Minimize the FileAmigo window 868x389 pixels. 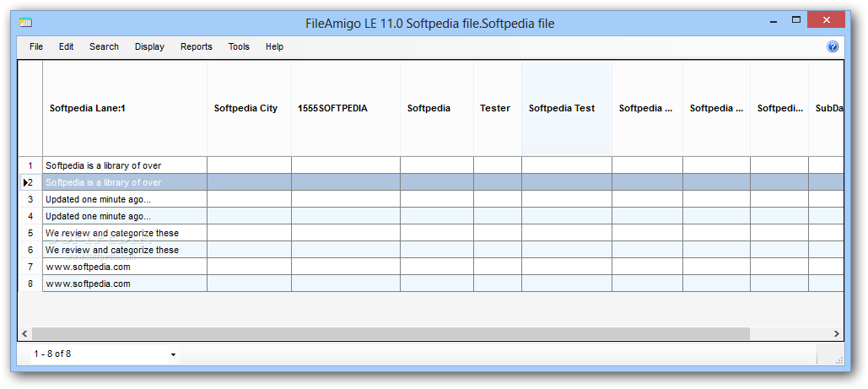tap(773, 21)
